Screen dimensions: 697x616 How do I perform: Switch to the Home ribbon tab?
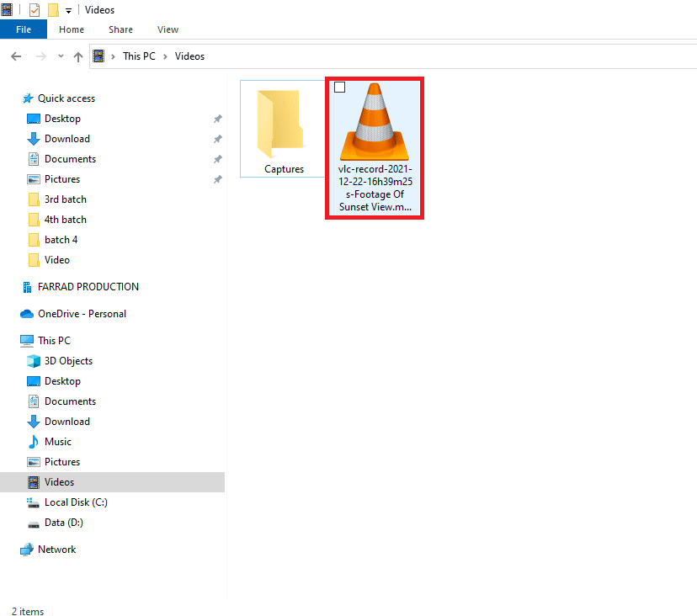coord(71,29)
